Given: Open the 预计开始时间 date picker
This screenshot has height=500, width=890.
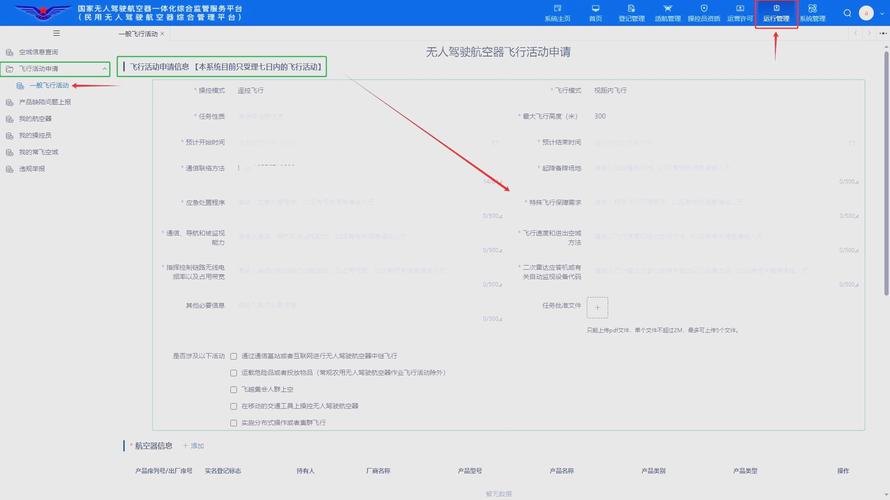Looking at the screenshot, I should point(368,142).
